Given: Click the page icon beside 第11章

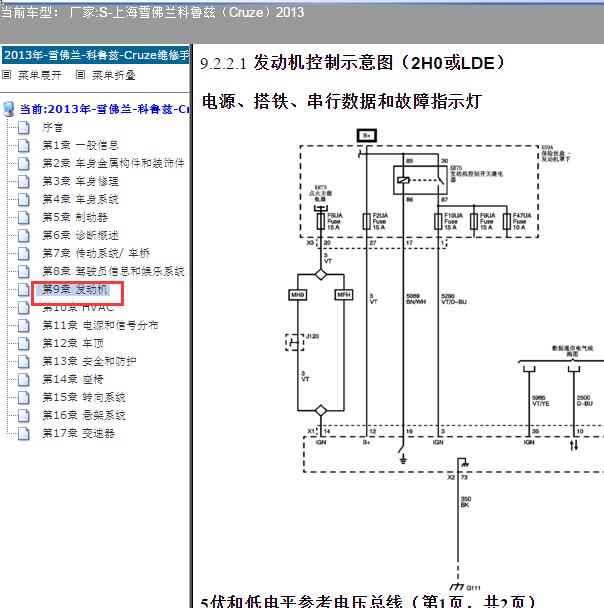Looking at the screenshot, I should [x=24, y=325].
